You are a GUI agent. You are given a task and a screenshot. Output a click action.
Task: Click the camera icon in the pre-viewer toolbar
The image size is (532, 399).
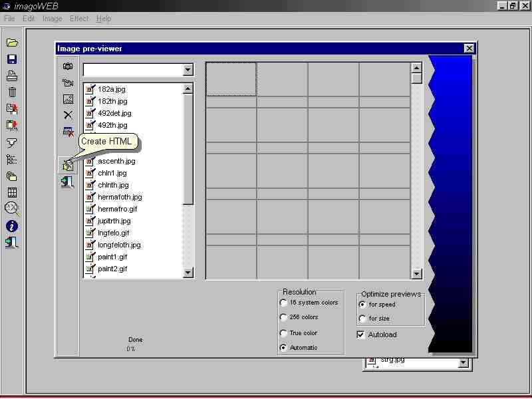(x=67, y=66)
